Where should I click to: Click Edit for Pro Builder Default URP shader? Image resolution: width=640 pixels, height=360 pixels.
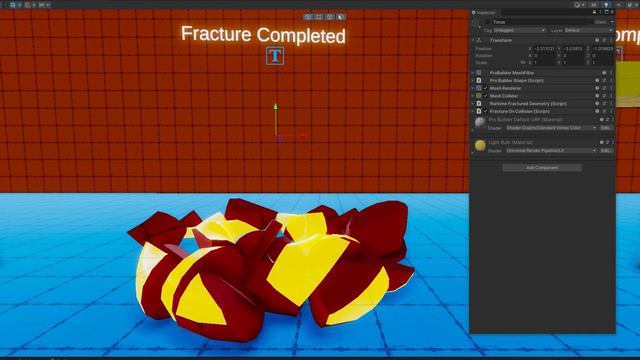(x=606, y=128)
